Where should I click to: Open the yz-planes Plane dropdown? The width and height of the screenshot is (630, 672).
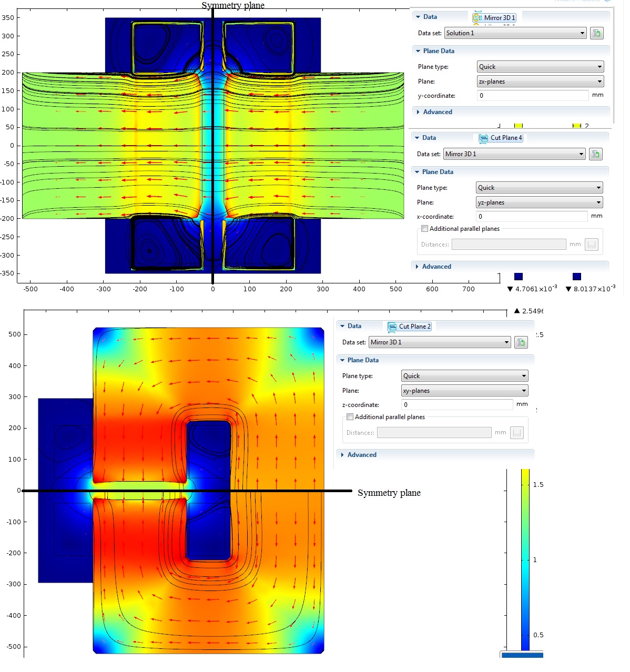pos(539,202)
